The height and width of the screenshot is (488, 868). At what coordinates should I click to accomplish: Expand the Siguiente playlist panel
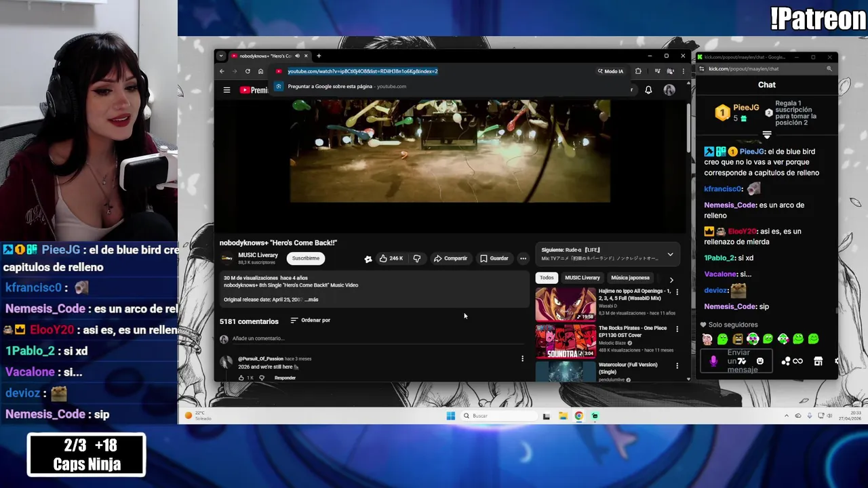[670, 254]
